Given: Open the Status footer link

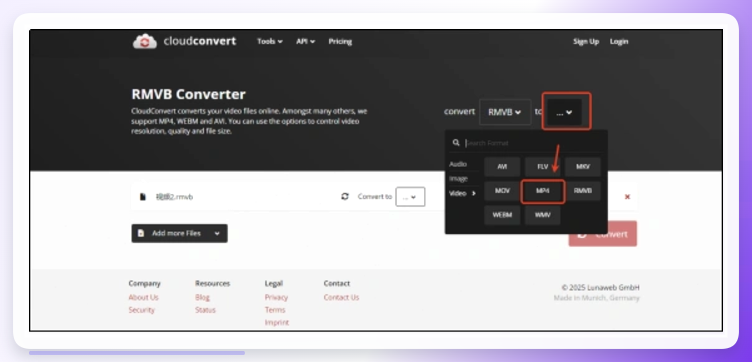Looking at the screenshot, I should (205, 310).
